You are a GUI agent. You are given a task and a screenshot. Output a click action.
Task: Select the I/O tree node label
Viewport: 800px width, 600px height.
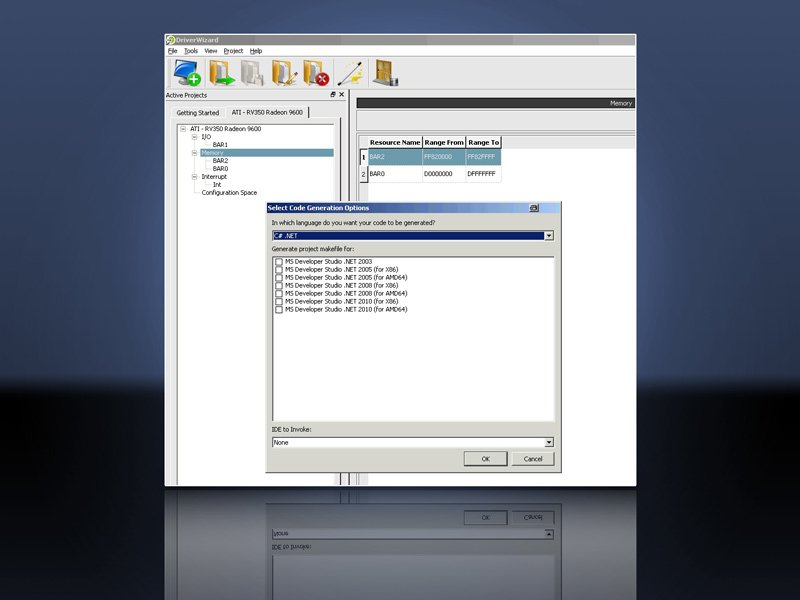[x=206, y=137]
